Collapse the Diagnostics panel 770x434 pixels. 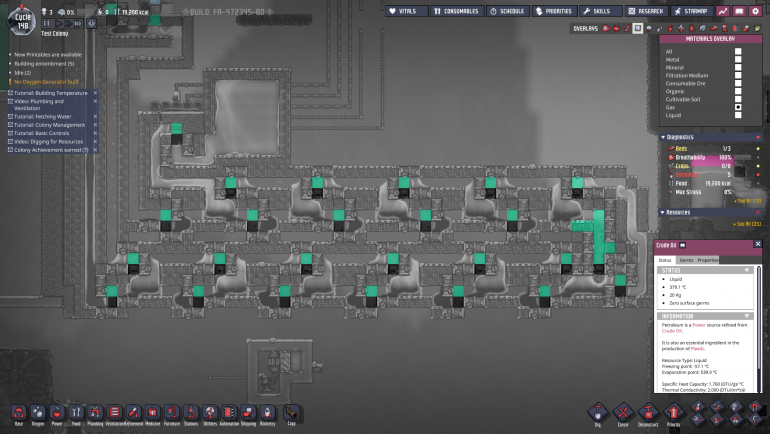click(663, 137)
